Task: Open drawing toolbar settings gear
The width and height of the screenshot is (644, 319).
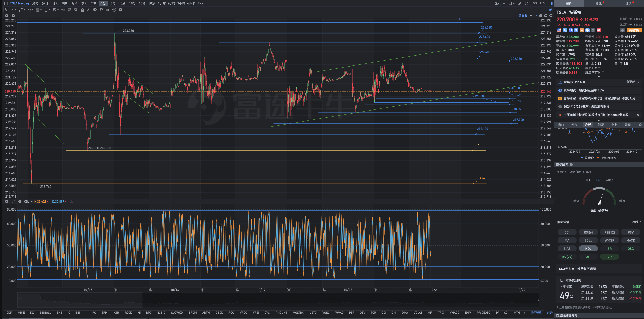Action: pos(121,10)
